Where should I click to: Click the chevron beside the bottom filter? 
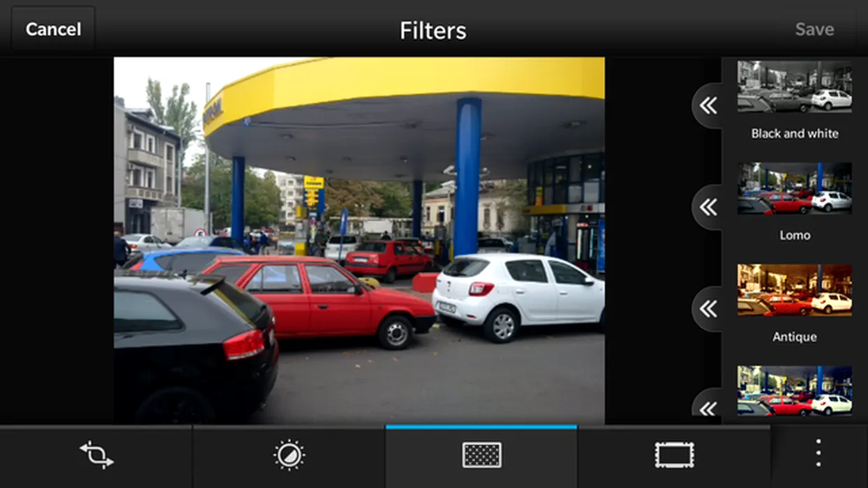pos(708,406)
